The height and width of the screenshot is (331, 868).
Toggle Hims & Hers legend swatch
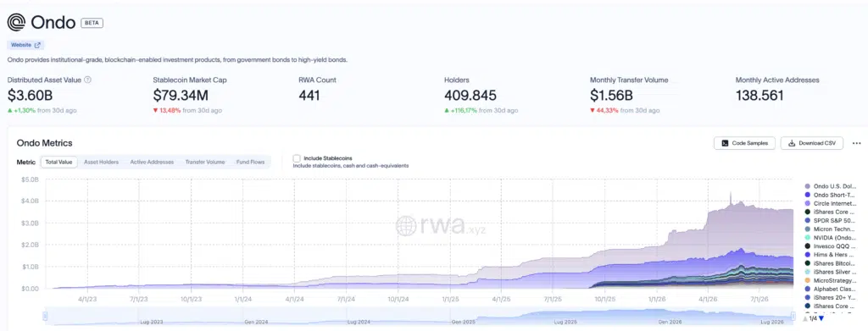[x=808, y=255]
